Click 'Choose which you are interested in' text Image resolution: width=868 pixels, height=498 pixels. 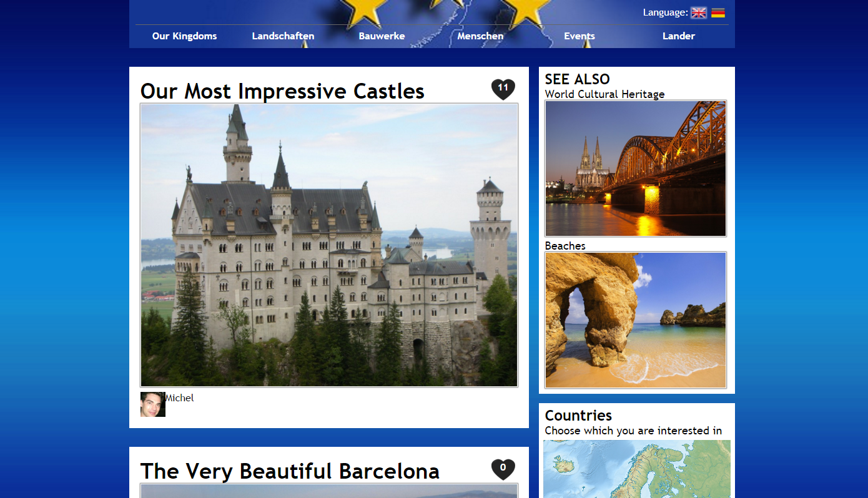tap(633, 431)
